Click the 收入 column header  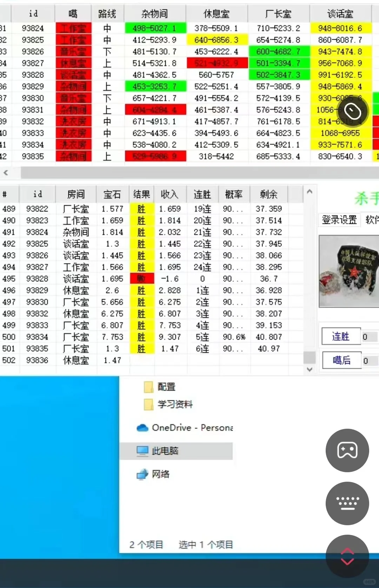point(170,194)
